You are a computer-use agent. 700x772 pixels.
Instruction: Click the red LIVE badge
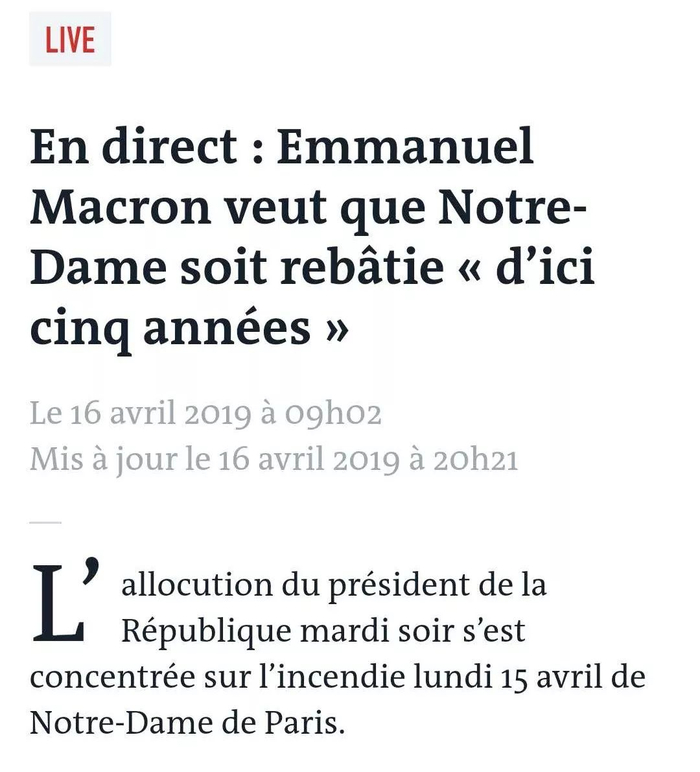69,40
